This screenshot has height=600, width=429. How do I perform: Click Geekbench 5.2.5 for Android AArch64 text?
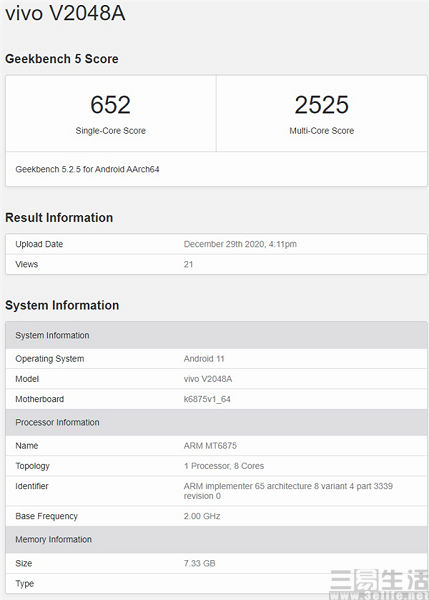click(87, 169)
